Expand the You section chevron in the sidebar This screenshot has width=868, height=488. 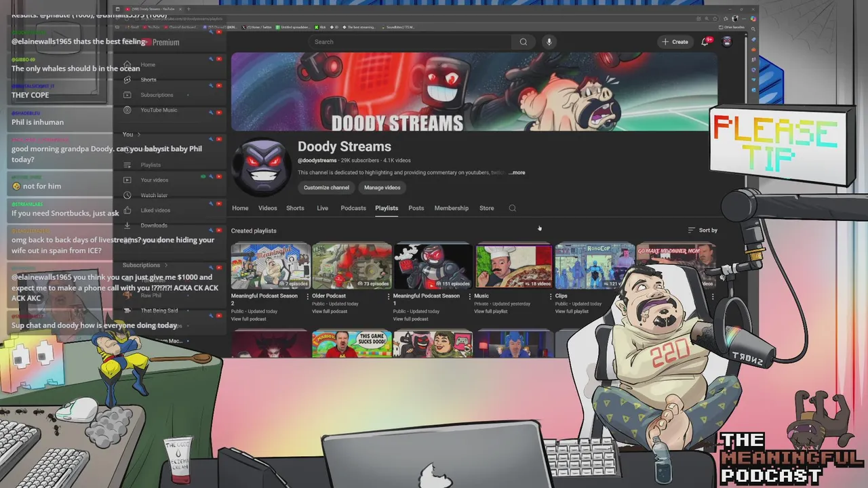point(138,134)
